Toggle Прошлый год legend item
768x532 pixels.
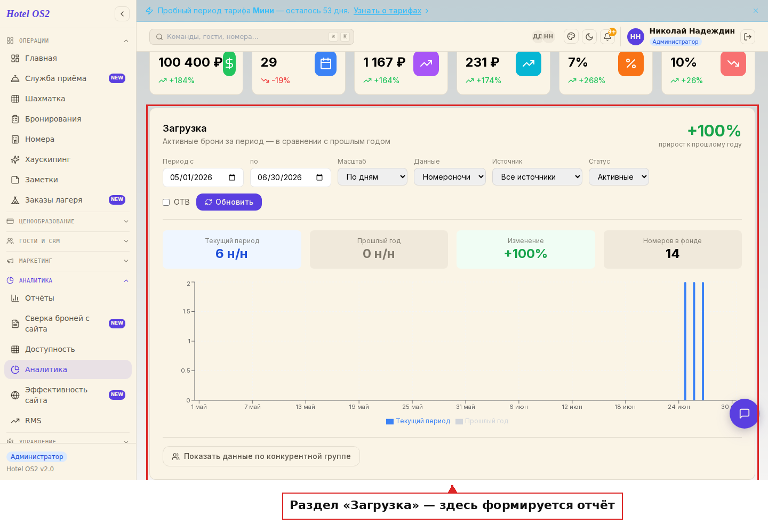(x=482, y=421)
